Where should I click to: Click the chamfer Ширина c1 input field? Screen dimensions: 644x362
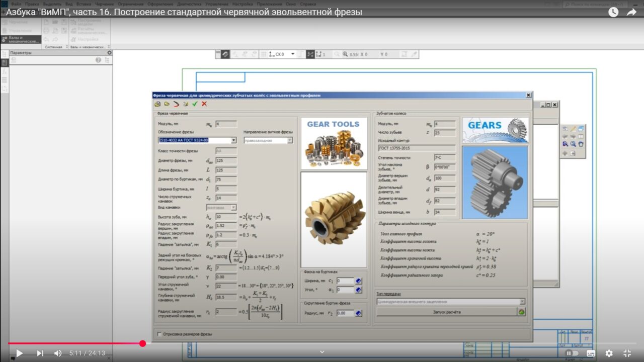[x=346, y=281]
